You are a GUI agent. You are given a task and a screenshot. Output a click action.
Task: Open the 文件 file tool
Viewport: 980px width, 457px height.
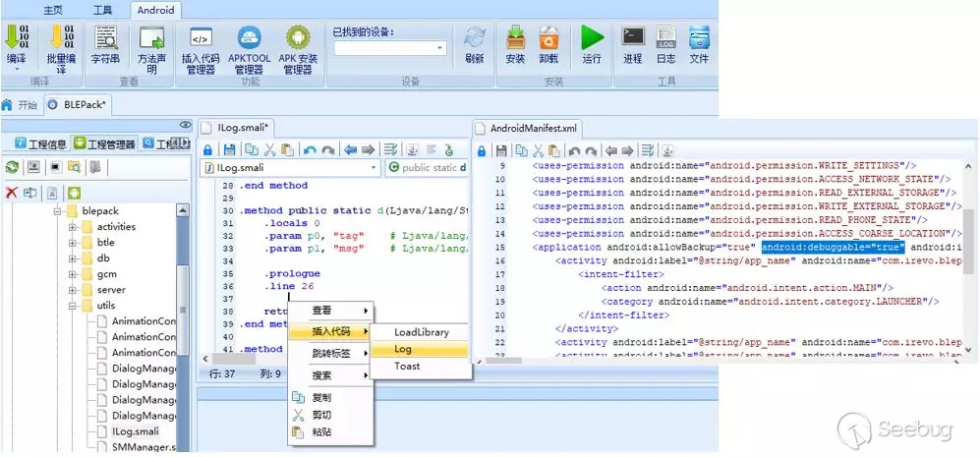pyautogui.click(x=699, y=45)
